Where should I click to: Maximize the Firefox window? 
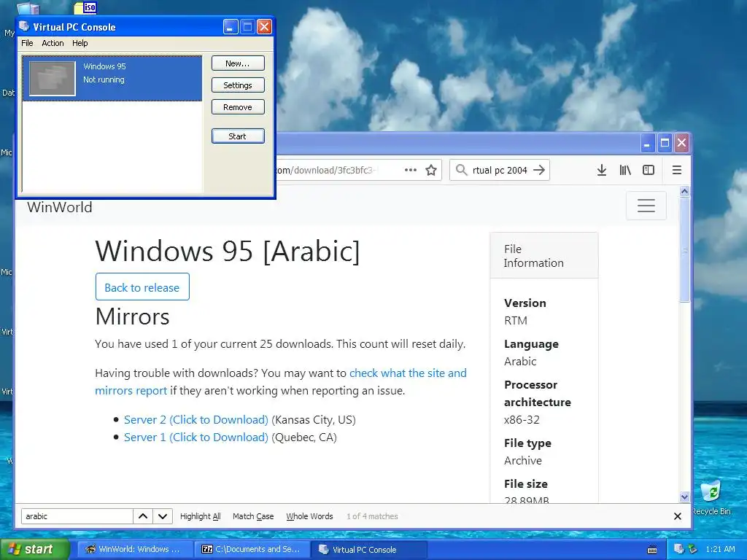665,143
